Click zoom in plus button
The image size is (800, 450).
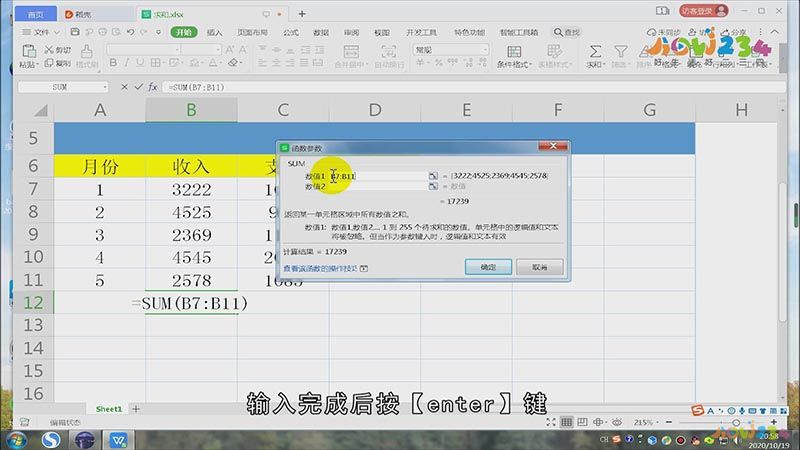[773, 422]
